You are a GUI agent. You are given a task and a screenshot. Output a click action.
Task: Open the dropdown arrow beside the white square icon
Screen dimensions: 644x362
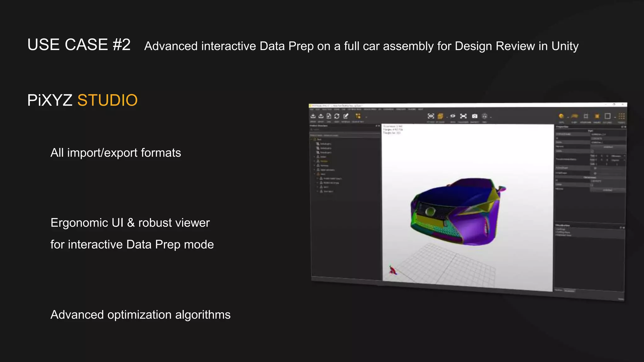point(615,117)
